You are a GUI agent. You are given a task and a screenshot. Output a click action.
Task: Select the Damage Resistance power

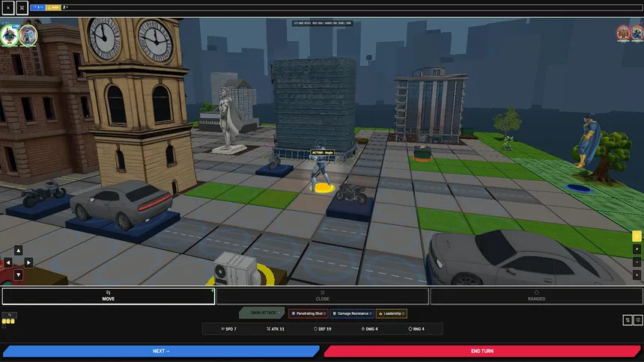(352, 313)
